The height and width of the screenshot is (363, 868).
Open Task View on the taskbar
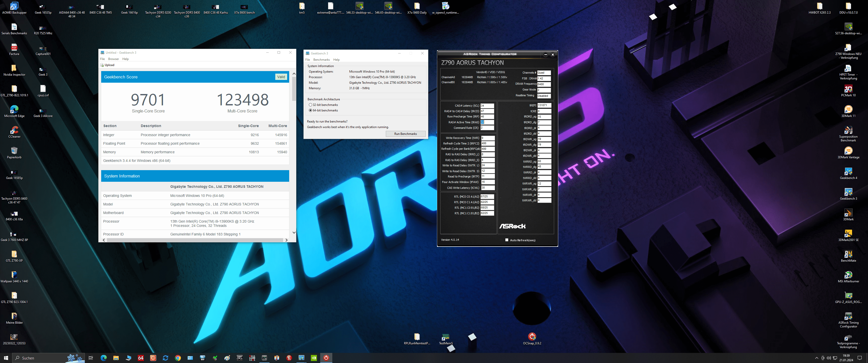coord(91,358)
